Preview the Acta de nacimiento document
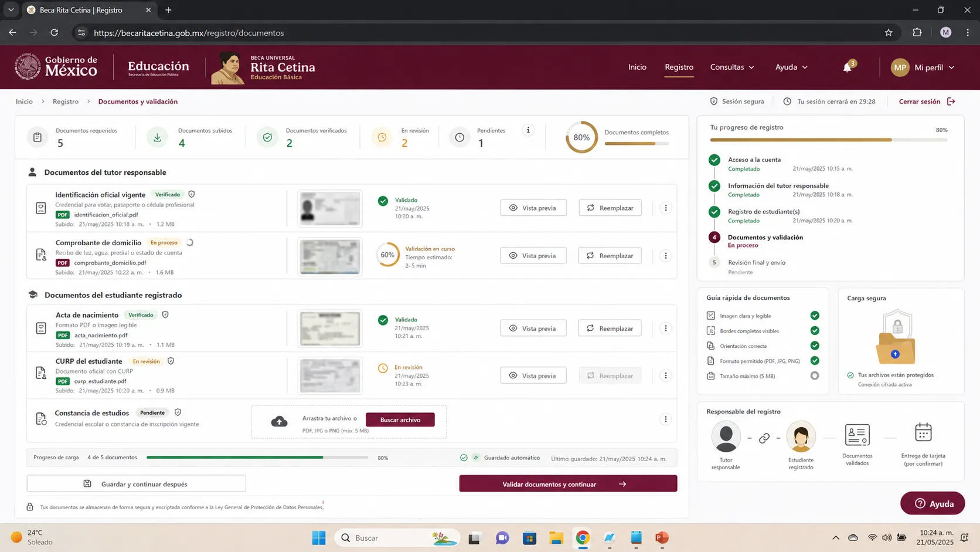 (x=533, y=329)
